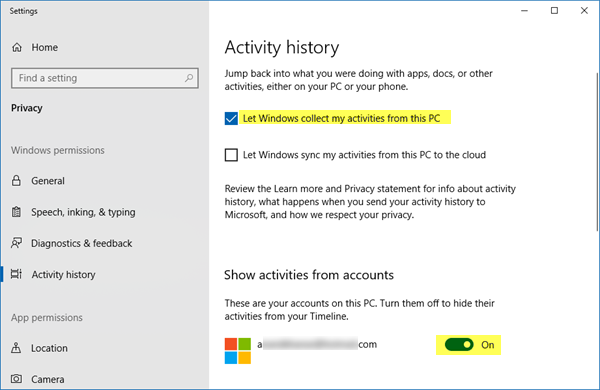The image size is (600, 390).
Task: Click the Find a setting search box
Action: pyautogui.click(x=105, y=78)
